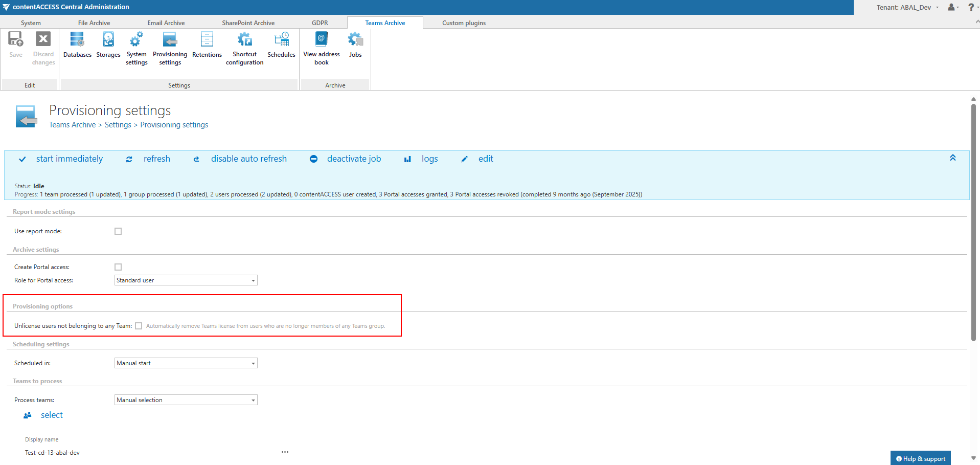Open Role for Portal access dropdown

coord(186,280)
